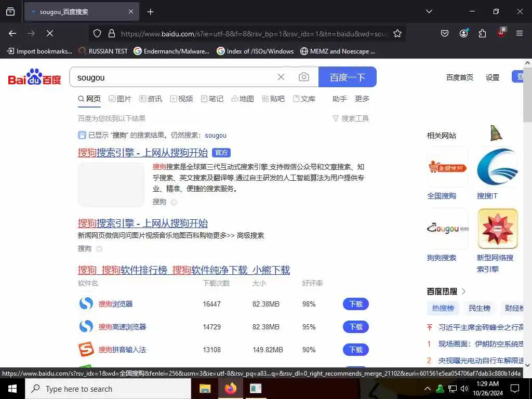Click the Baidu logo
This screenshot has height=399, width=532.
pos(35,77)
